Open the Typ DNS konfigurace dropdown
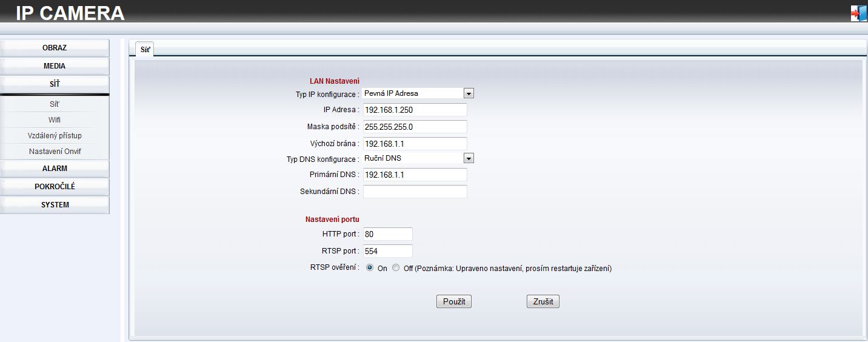The width and height of the screenshot is (868, 342). 418,158
